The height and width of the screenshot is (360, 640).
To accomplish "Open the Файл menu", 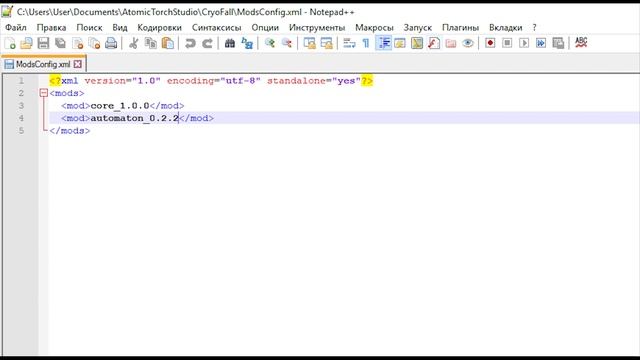I will click(x=16, y=27).
